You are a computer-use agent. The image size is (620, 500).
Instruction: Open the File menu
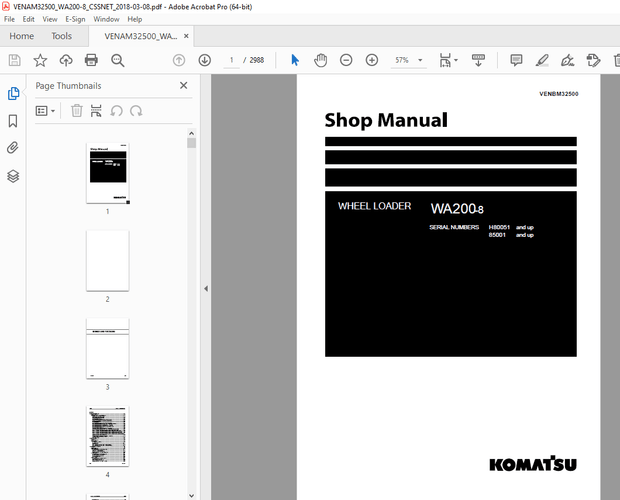(x=9, y=19)
